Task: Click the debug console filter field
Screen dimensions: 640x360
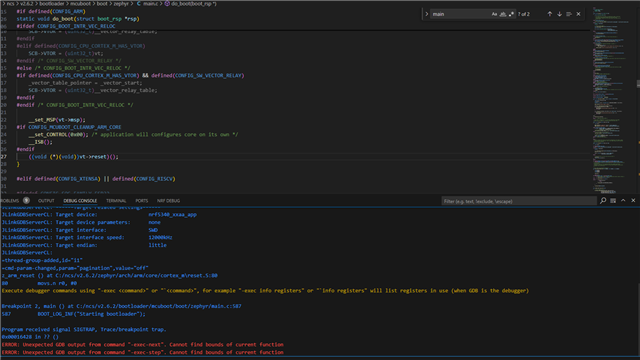Action: (519, 201)
